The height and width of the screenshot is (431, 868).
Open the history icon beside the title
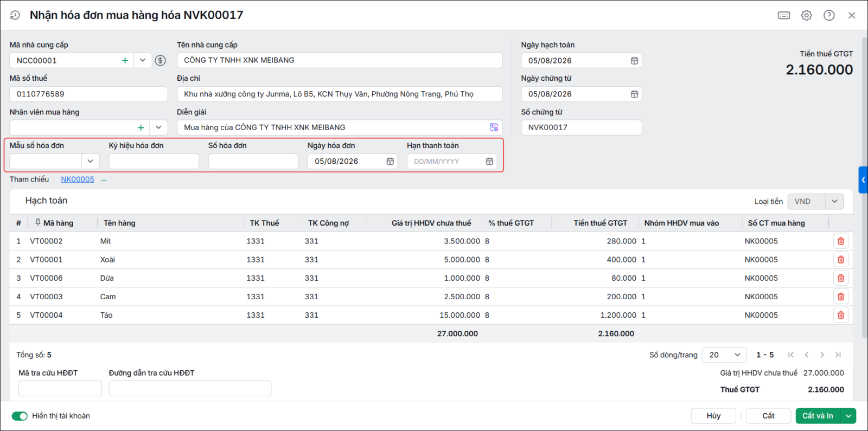[15, 15]
